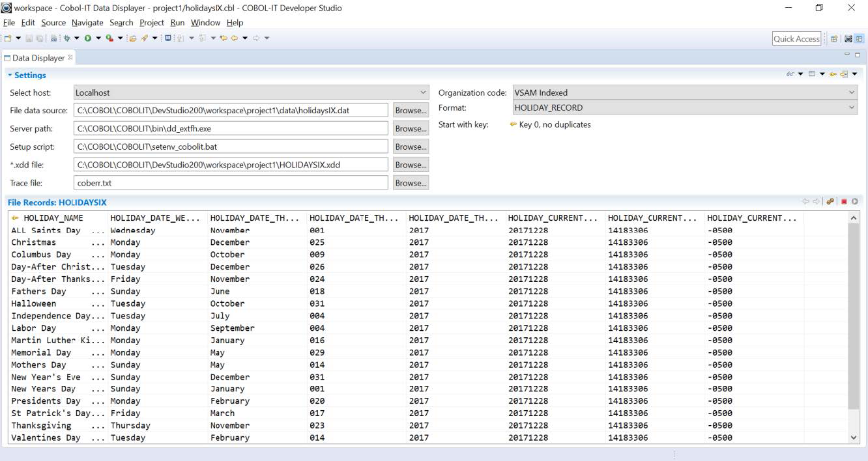Viewport: 868px width, 461px height.
Task: Click the chain-link icon in File Records toolbar
Action: click(830, 201)
